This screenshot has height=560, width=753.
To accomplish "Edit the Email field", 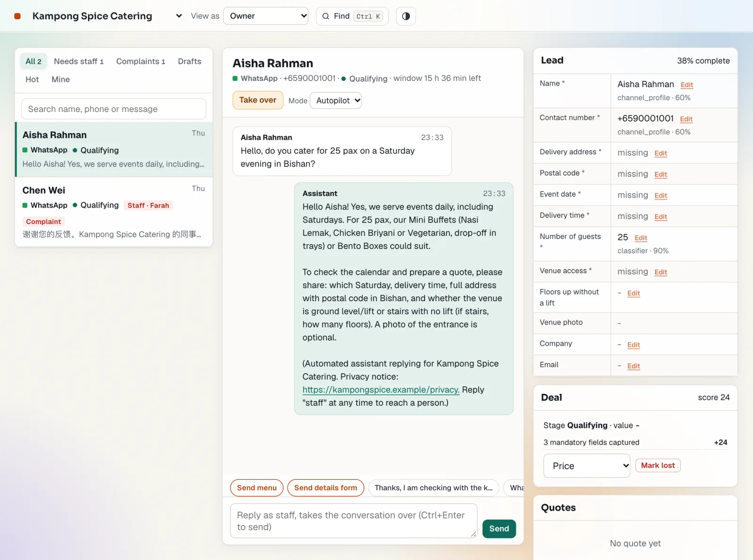I will pos(633,366).
